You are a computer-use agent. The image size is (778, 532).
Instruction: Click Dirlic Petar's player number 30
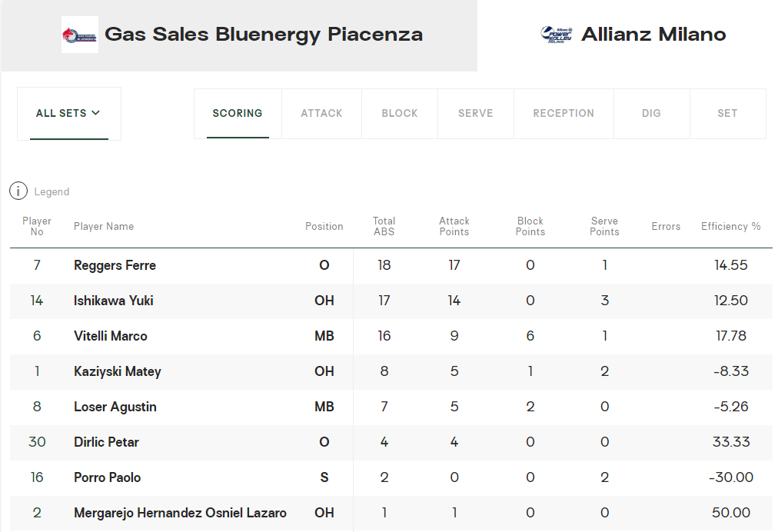pos(37,442)
